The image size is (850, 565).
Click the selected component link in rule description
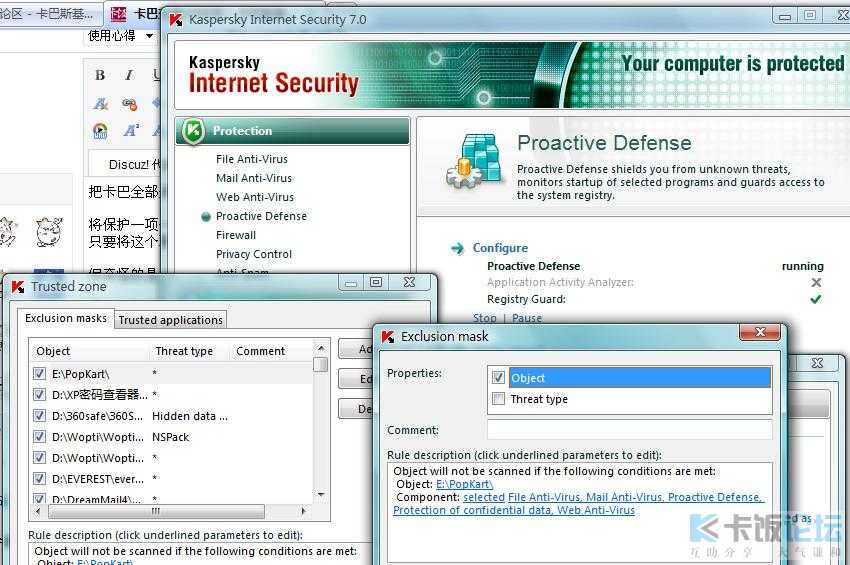pyautogui.click(x=484, y=497)
